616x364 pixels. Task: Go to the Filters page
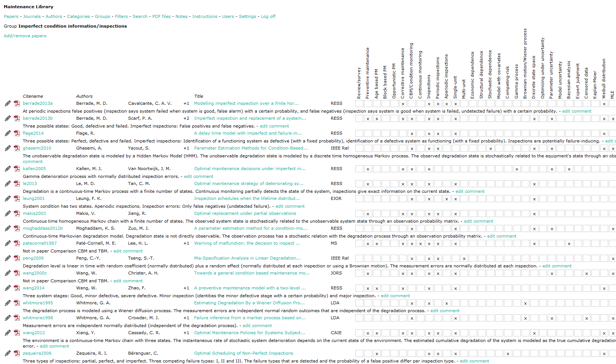(121, 16)
